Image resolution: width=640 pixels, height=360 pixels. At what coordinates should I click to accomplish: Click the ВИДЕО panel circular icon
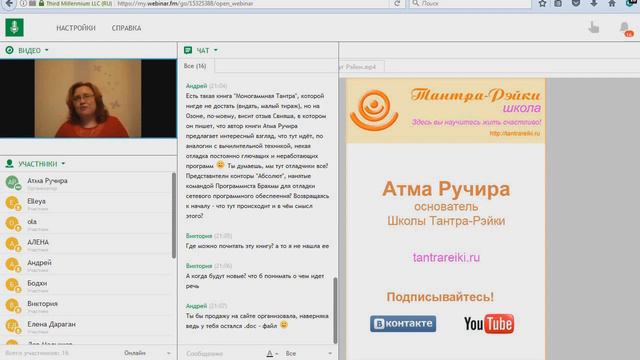tap(9, 50)
